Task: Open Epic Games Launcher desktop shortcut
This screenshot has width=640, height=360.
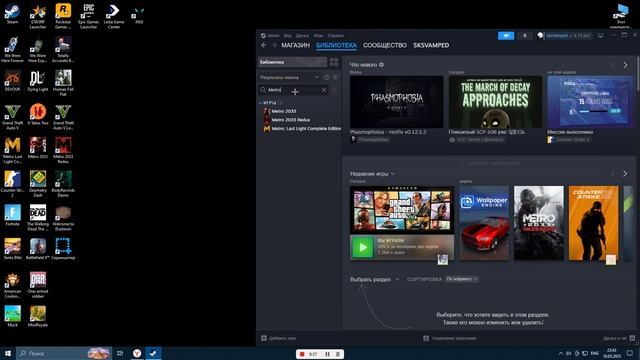Action: 89,16
